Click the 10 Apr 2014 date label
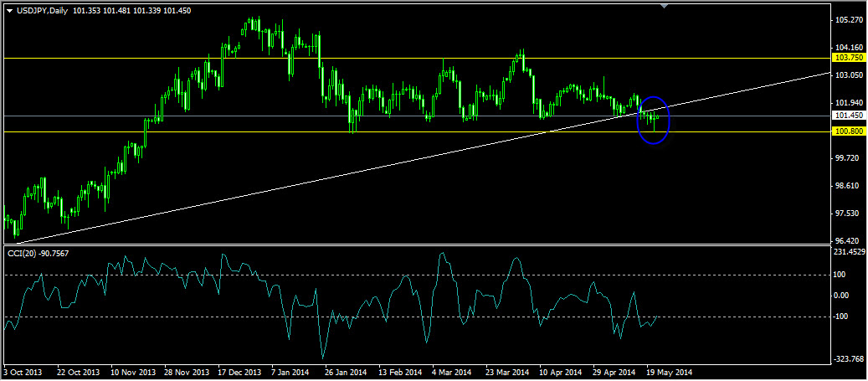Viewport: 868px width, 381px height. coord(561,372)
